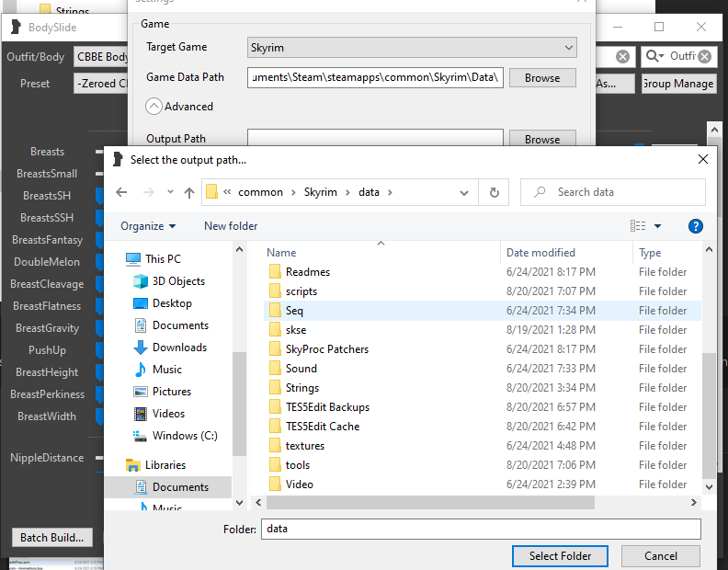Select Libraries in navigation pane
Image resolution: width=728 pixels, height=570 pixels.
click(165, 465)
